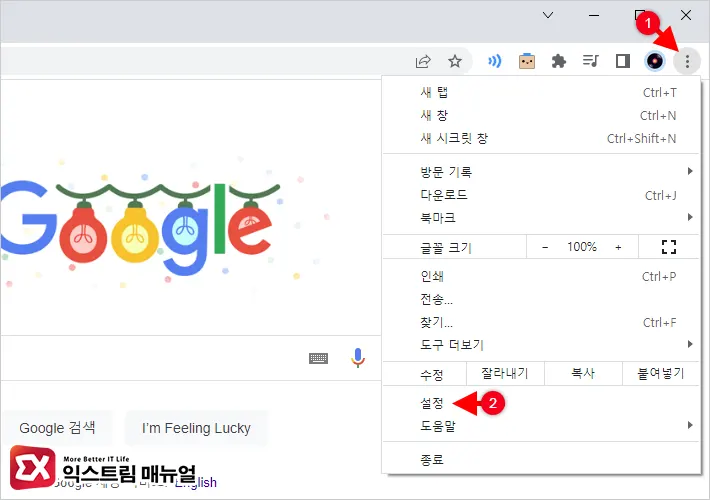
Task: Expand the 도움말 submenu
Action: [541, 426]
